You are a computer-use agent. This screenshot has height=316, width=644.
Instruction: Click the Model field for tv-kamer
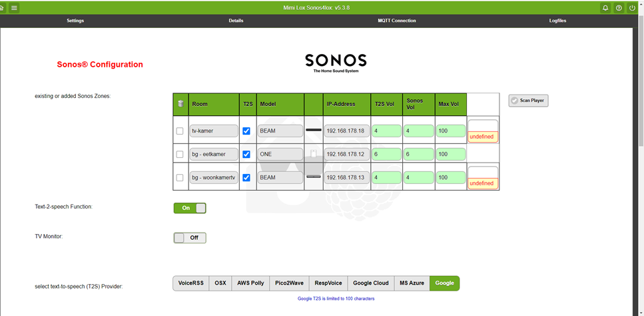coord(280,131)
